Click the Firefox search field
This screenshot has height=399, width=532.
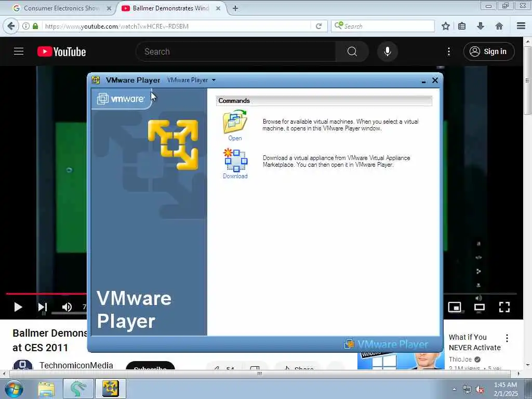383,26
